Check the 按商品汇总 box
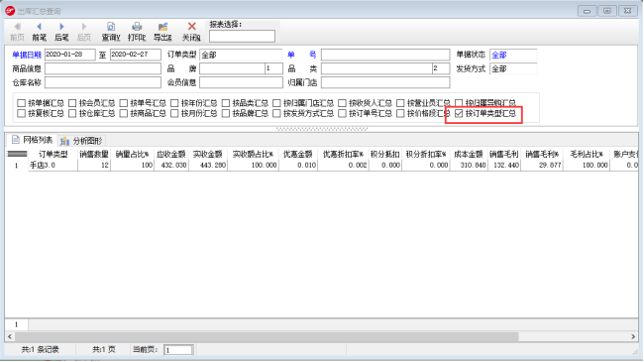Image resolution: width=644 pixels, height=362 pixels. click(x=123, y=113)
